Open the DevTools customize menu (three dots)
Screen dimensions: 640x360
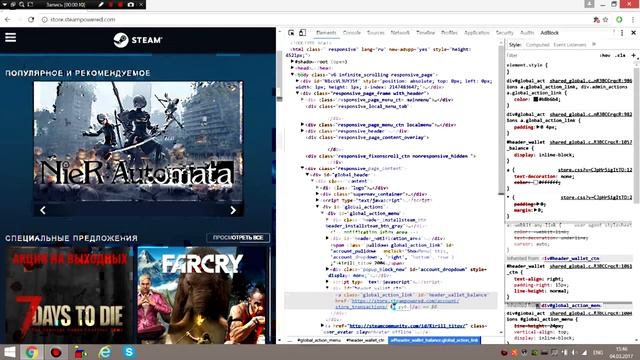622,33
